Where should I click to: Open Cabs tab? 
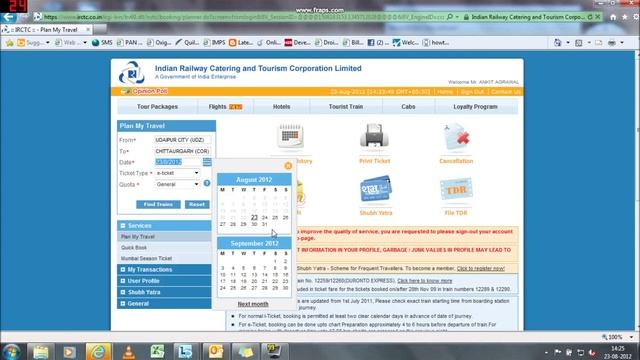click(x=408, y=107)
